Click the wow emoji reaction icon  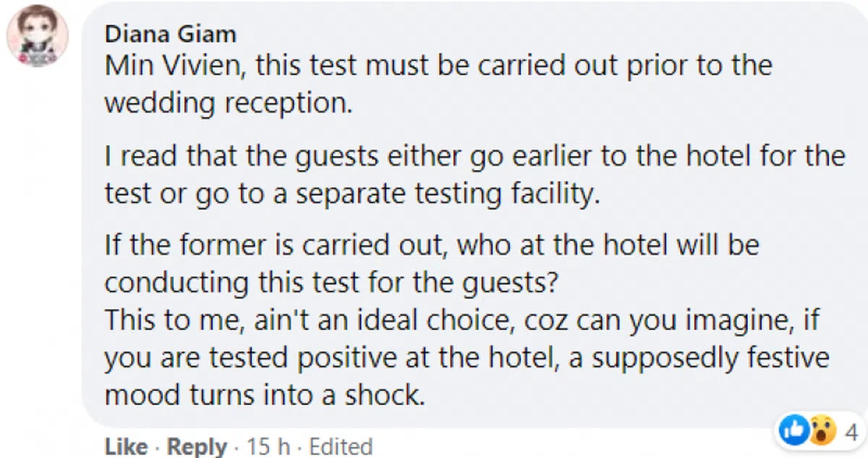(x=817, y=432)
